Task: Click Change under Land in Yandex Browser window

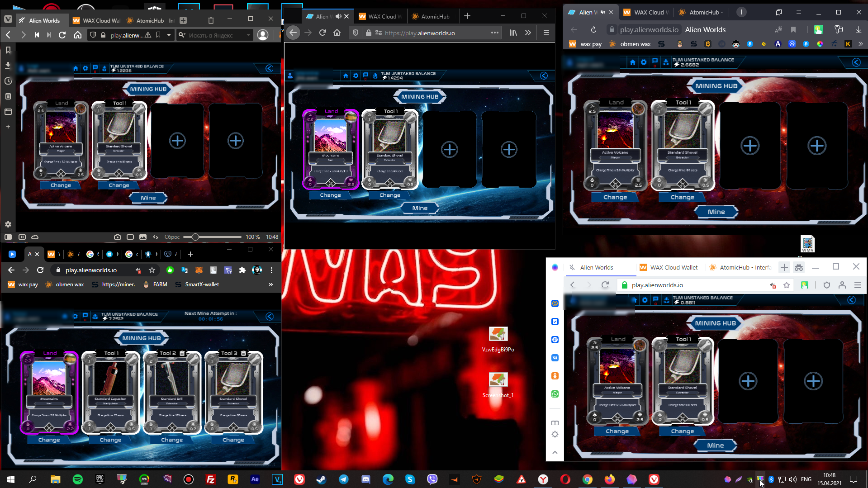Action: click(615, 197)
